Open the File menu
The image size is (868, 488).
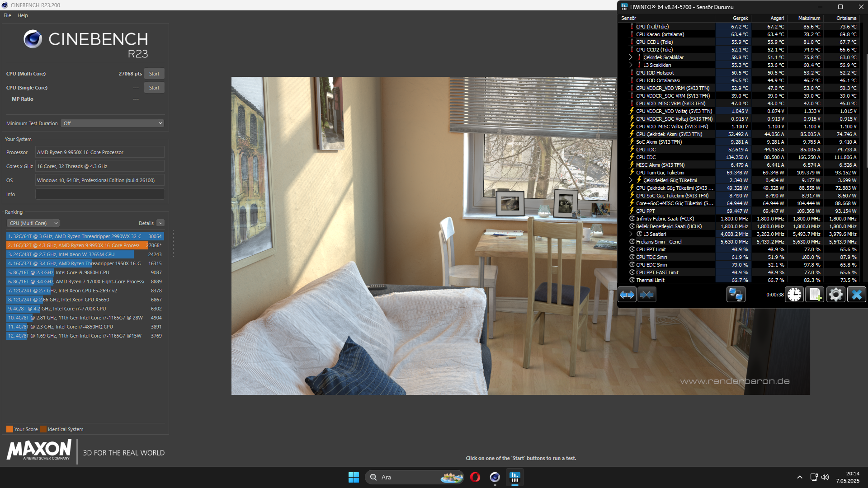click(7, 15)
